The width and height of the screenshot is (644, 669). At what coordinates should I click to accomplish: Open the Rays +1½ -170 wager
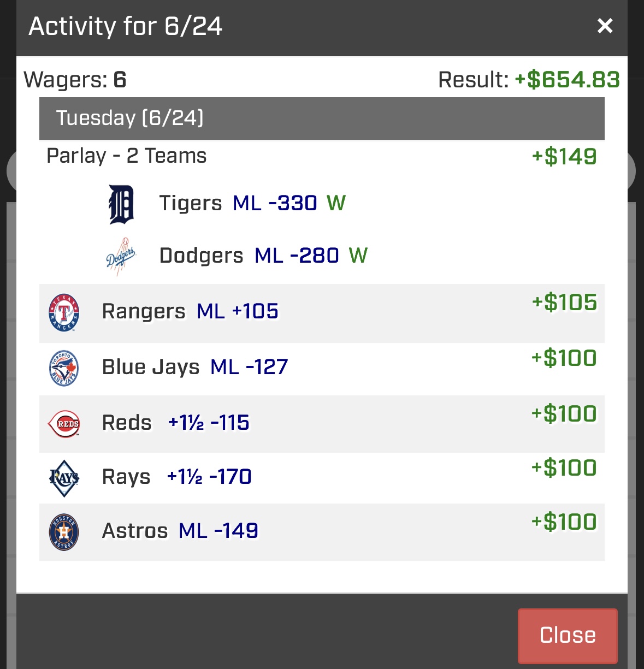[322, 478]
